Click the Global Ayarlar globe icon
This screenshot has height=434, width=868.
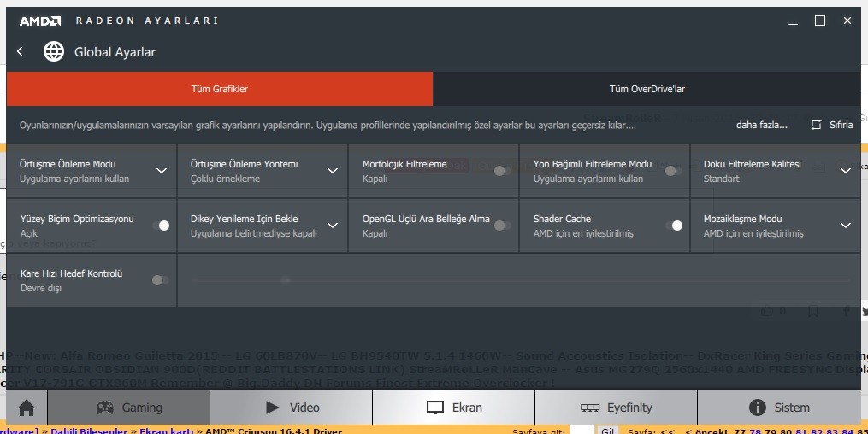coord(54,51)
